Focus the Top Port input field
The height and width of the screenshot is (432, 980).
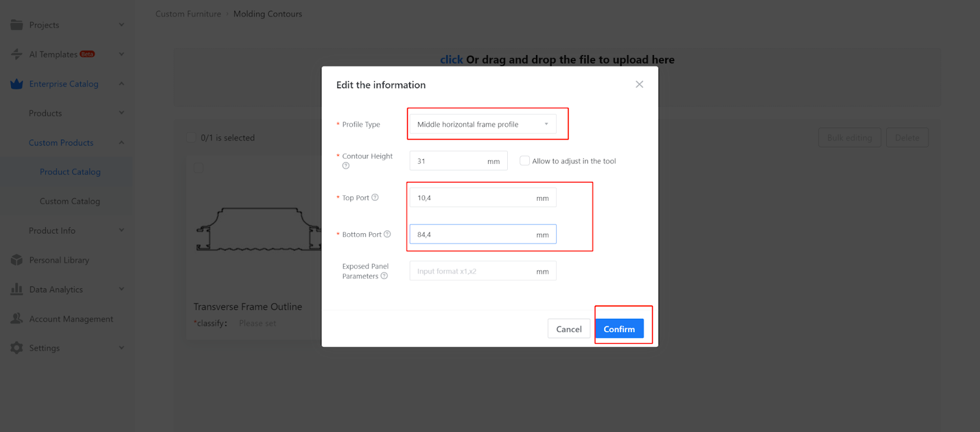click(483, 198)
